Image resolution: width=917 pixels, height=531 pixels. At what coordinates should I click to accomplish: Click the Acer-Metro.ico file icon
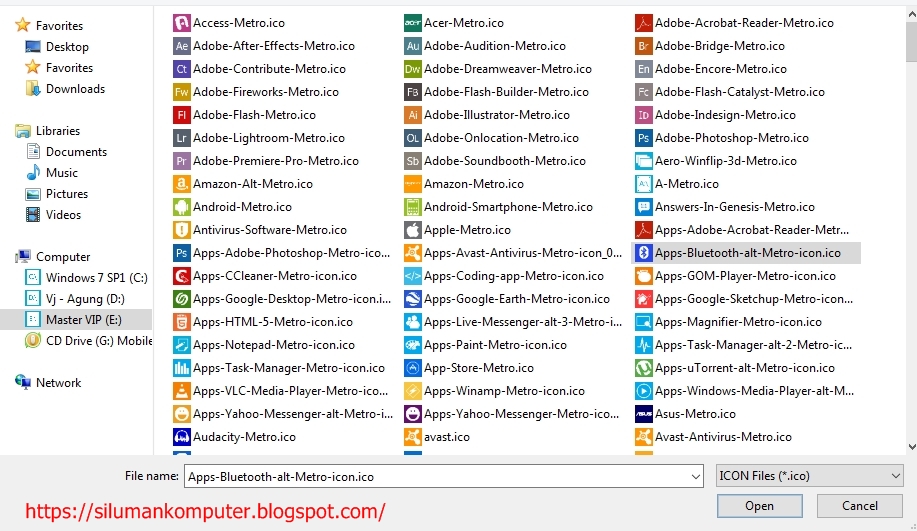point(412,23)
